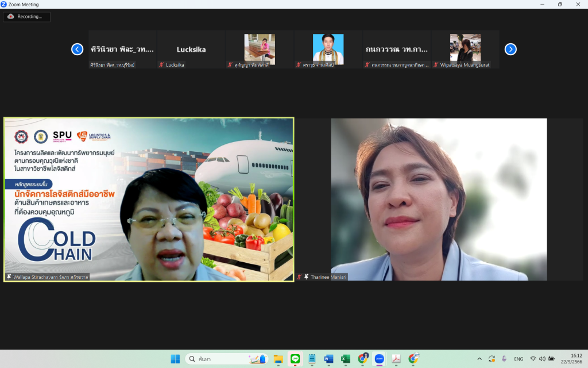
Task: Select the ศิรินิรยา participant tile
Action: (x=122, y=49)
